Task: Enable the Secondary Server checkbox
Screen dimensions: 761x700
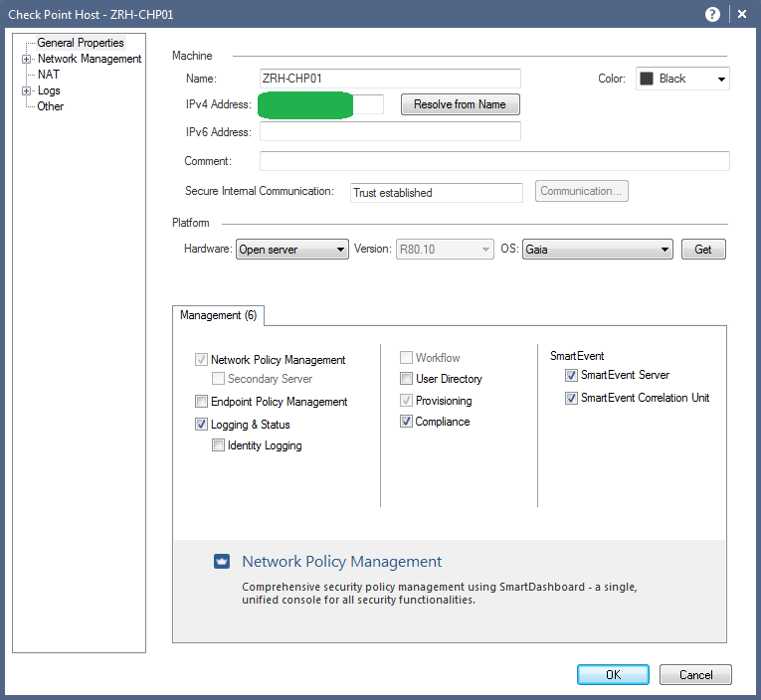Action: pos(218,379)
